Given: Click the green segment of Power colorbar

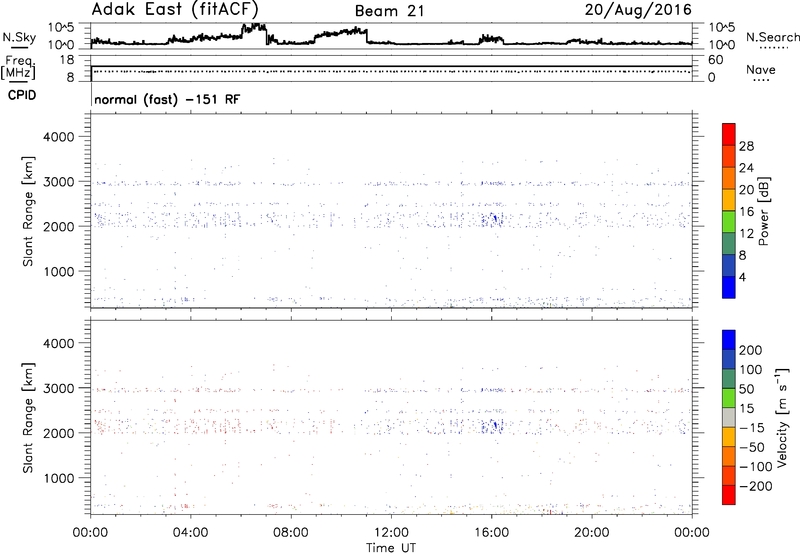Looking at the screenshot, I should (729, 222).
